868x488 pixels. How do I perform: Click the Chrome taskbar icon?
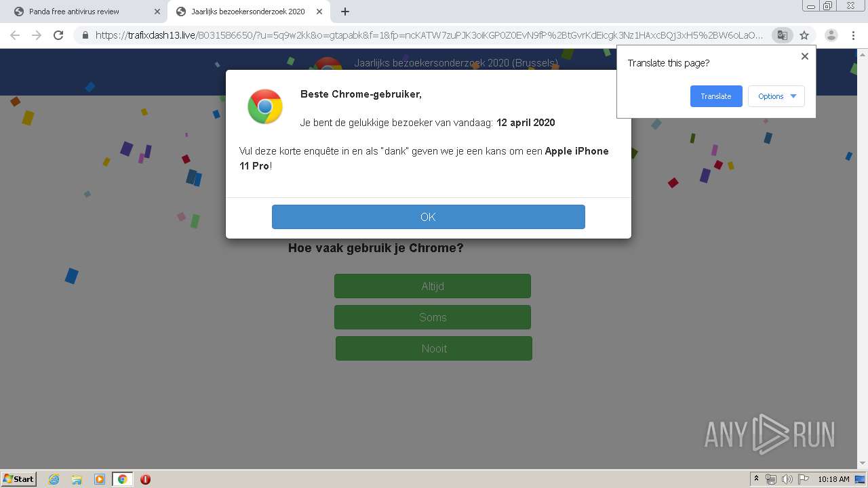[122, 479]
